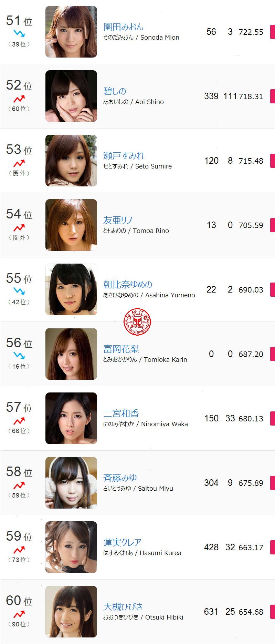The image size is (275, 644).
Task: Click the red up-trend arrow at rank 54
Action: pos(19,228)
